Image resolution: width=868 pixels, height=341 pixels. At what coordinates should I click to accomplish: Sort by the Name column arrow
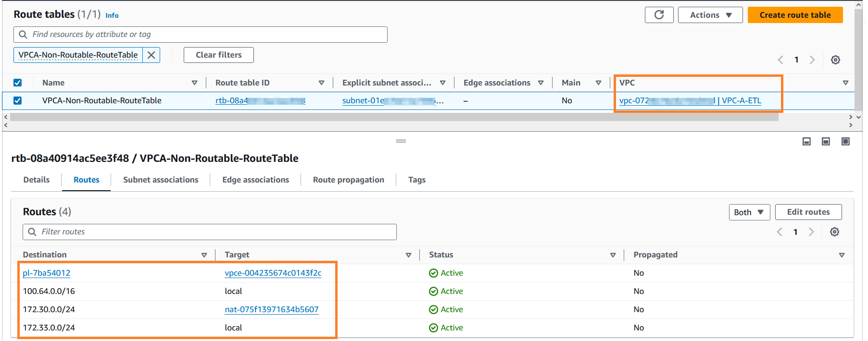tap(195, 83)
